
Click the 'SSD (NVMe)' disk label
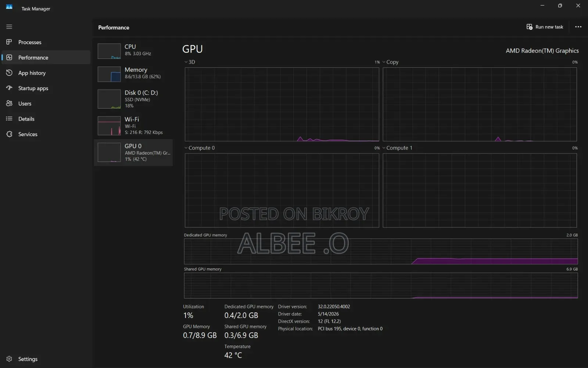(137, 100)
